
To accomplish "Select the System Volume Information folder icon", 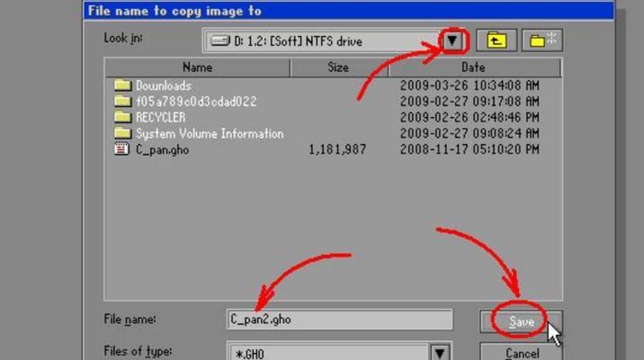I will [x=122, y=133].
